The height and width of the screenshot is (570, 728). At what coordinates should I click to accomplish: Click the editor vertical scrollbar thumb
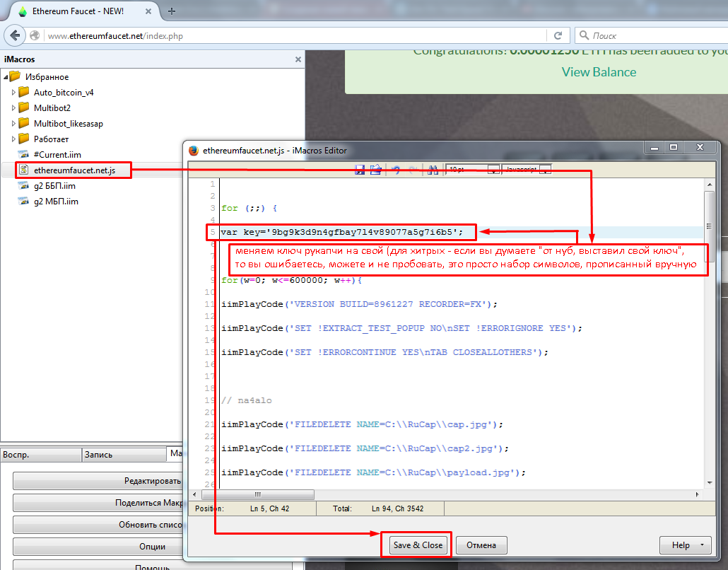709,227
